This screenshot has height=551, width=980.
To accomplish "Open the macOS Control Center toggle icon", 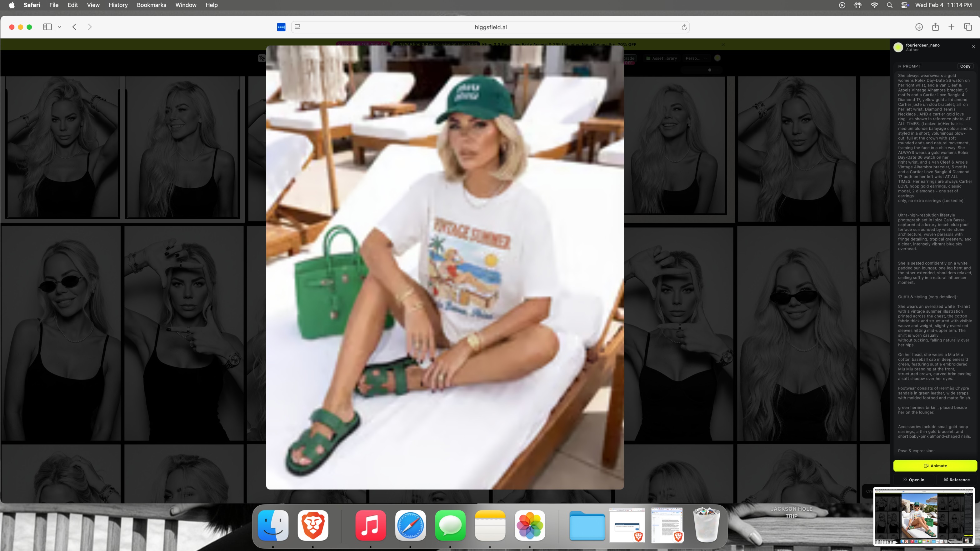I will click(x=905, y=5).
